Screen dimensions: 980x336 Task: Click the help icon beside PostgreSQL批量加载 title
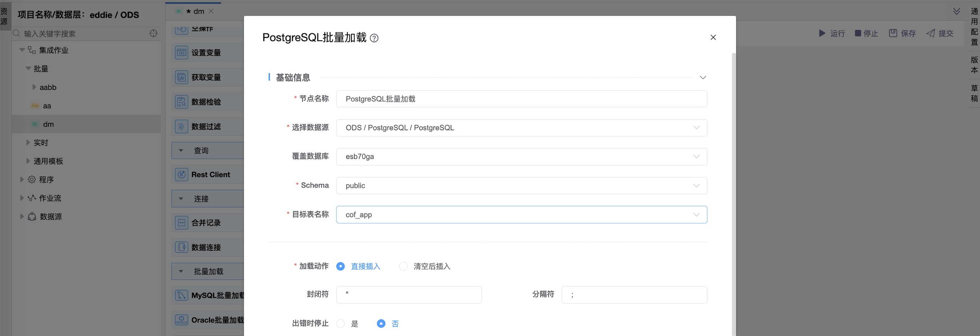pos(374,38)
